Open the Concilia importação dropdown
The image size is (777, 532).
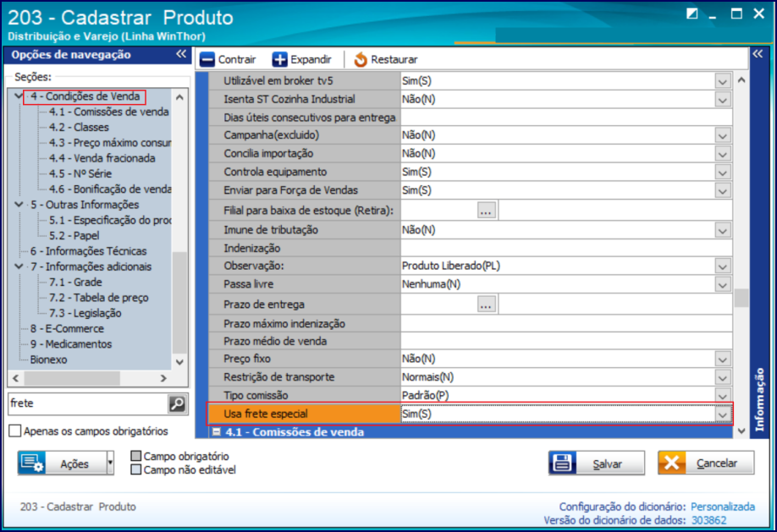point(723,154)
